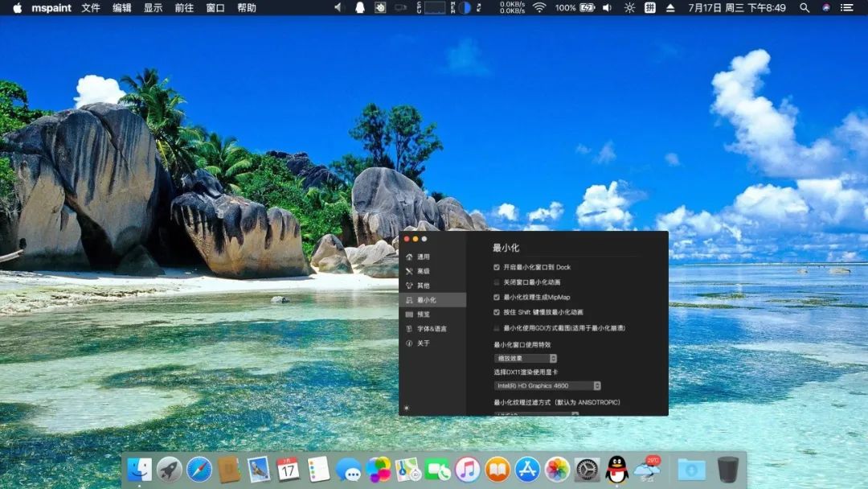Select 最小化 in settings sidebar
The image size is (868, 489).
coord(432,300)
